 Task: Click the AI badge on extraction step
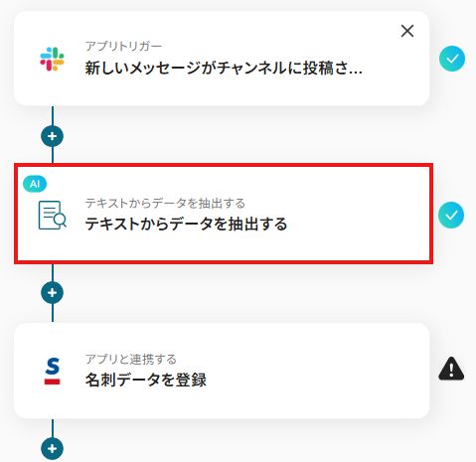[35, 184]
